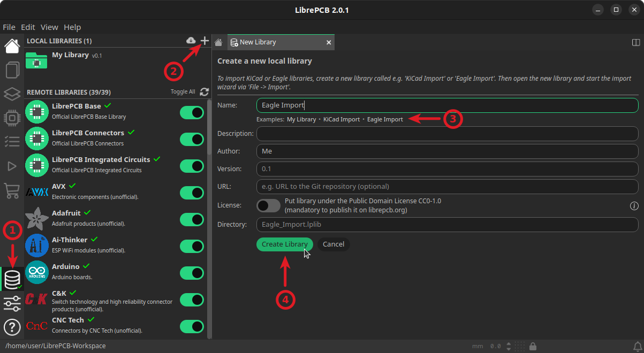
Task: Click the C&K library logo
Action: pos(36,299)
